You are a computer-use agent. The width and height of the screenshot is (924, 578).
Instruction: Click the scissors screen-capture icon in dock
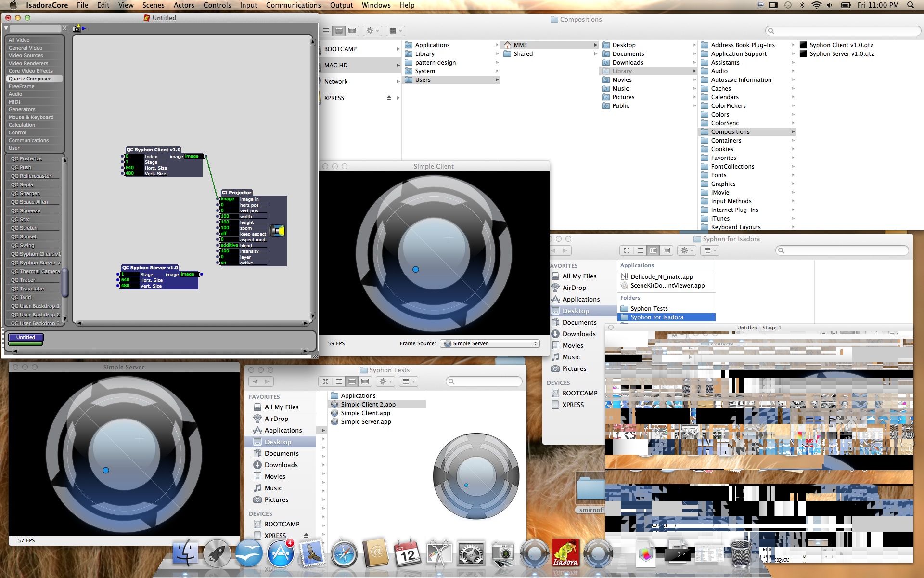(439, 553)
